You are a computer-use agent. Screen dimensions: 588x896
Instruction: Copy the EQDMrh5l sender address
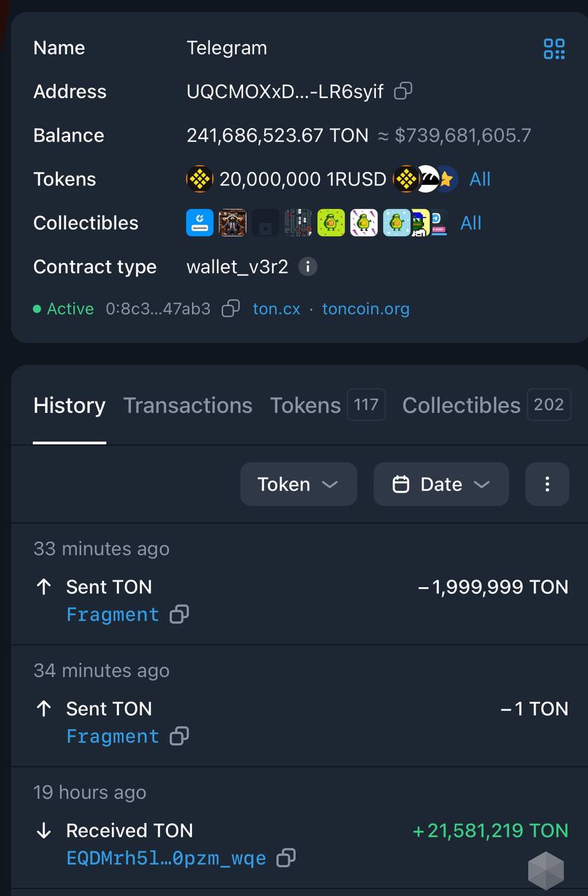(286, 858)
